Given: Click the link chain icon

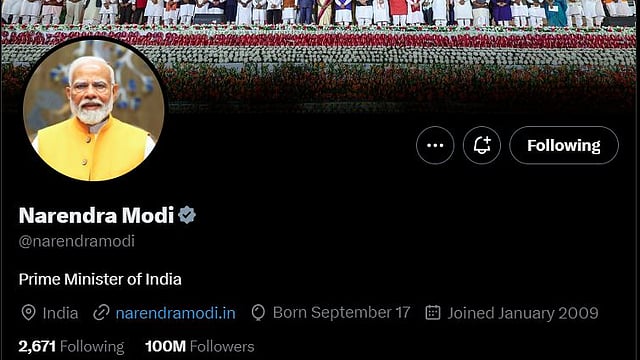Looking at the screenshot, I should 101,313.
